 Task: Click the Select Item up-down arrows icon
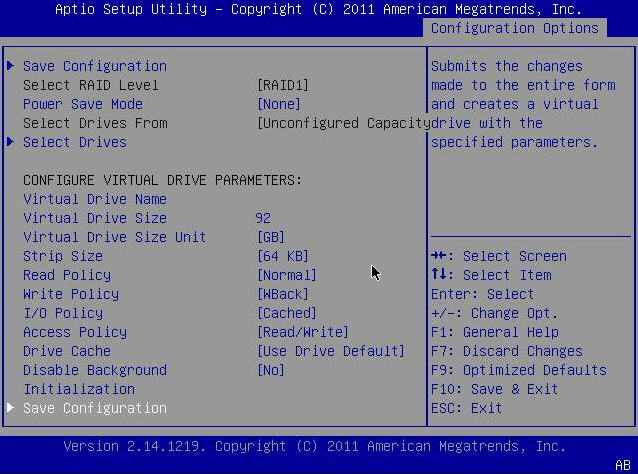tap(439, 274)
